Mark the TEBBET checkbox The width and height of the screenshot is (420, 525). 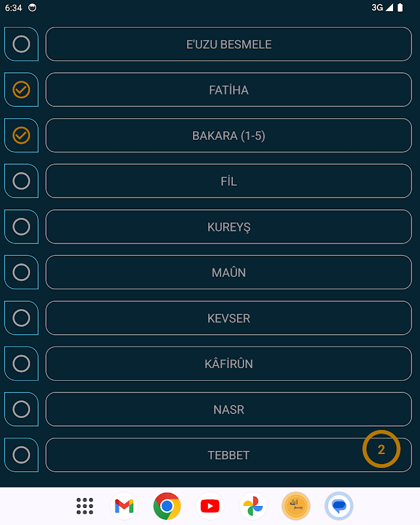[x=22, y=455]
